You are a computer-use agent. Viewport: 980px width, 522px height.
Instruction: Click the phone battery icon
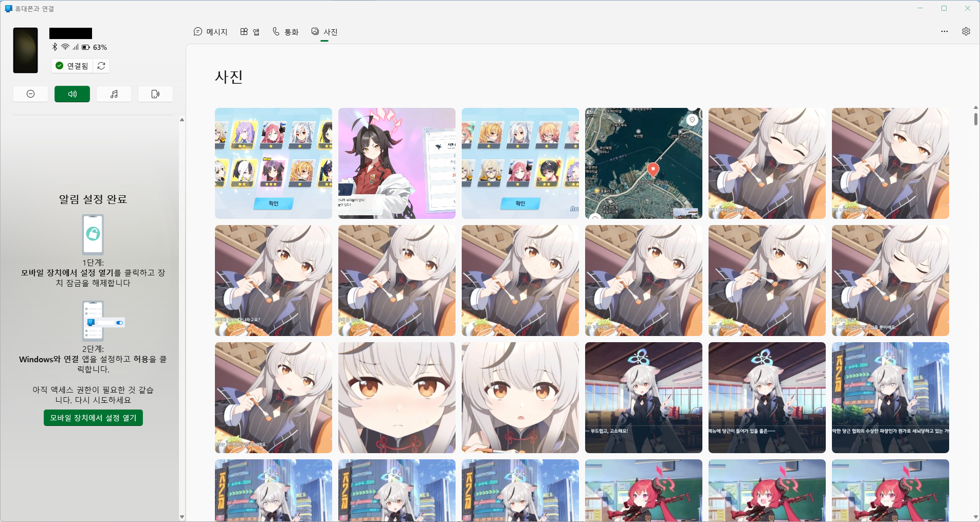coord(86,47)
